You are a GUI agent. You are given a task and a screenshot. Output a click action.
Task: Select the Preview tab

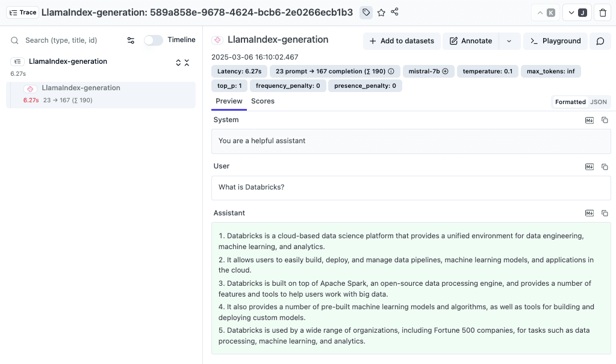point(229,101)
